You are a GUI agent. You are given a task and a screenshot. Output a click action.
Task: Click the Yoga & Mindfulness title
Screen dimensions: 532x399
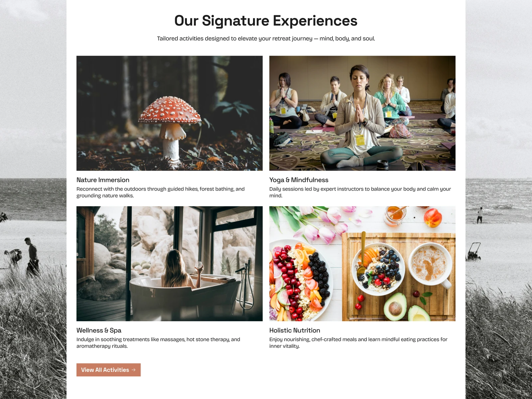299,180
